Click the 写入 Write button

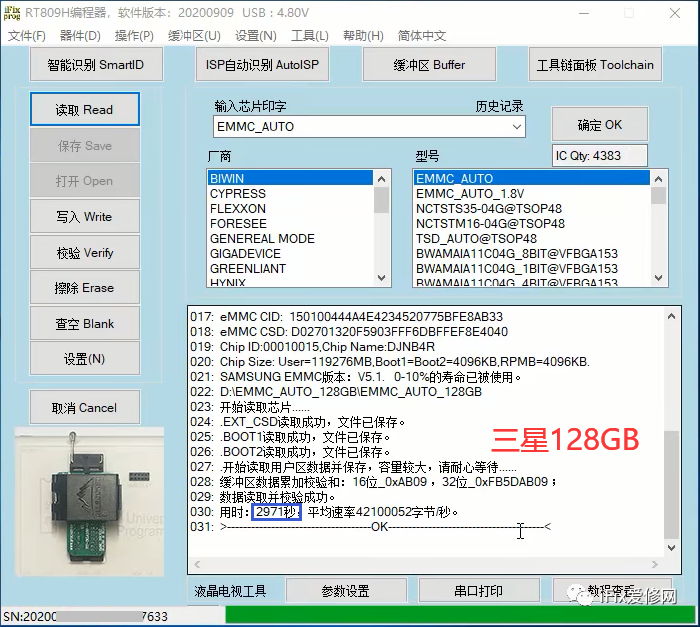[85, 217]
